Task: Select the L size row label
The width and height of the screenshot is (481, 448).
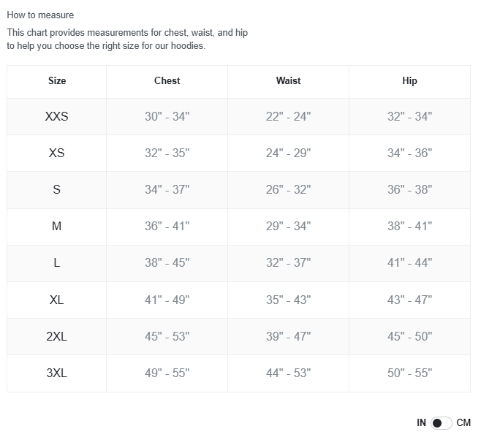Action: click(x=57, y=263)
